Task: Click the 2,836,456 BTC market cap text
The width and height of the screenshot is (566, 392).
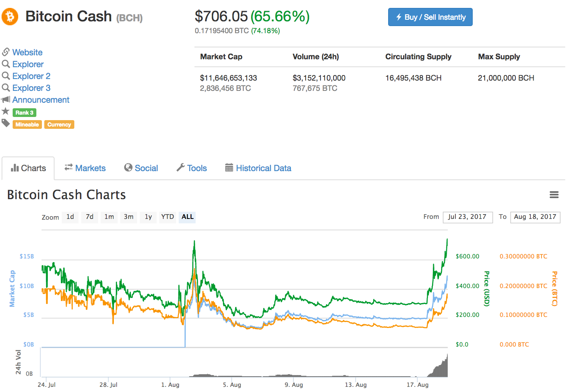Action: click(x=225, y=88)
